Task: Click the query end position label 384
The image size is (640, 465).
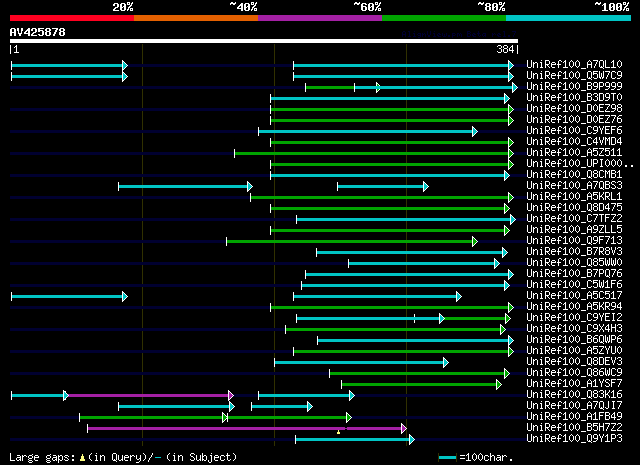Action: click(505, 49)
